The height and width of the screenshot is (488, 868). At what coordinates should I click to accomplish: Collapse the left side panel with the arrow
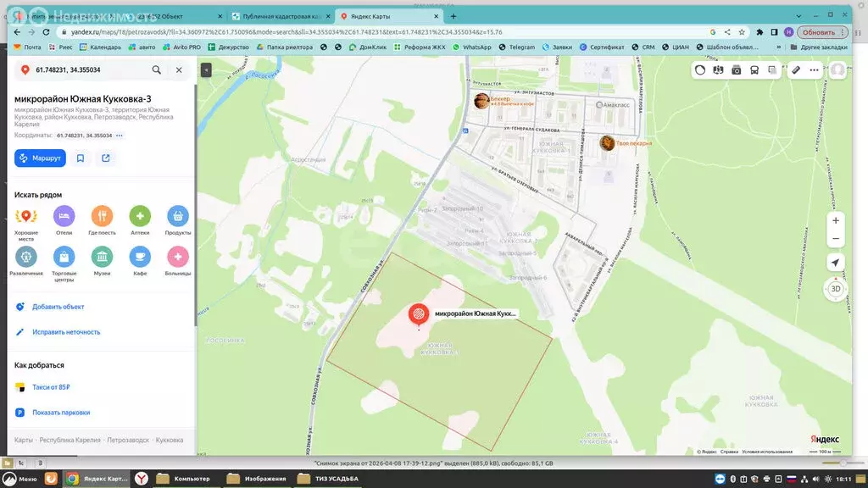[206, 70]
